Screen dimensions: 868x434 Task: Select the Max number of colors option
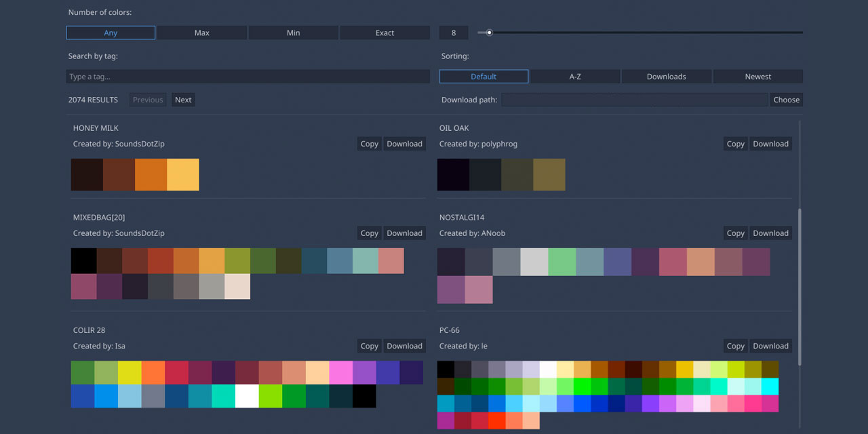pos(202,33)
